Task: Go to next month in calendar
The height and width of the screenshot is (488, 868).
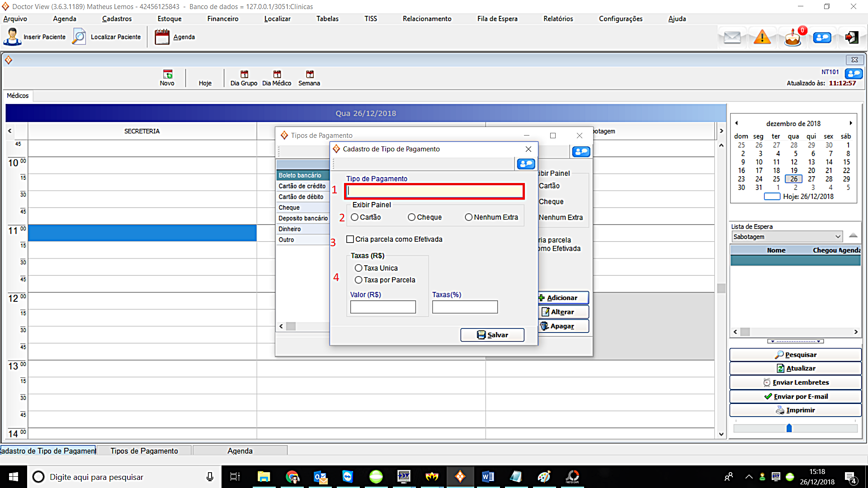Action: click(x=850, y=123)
